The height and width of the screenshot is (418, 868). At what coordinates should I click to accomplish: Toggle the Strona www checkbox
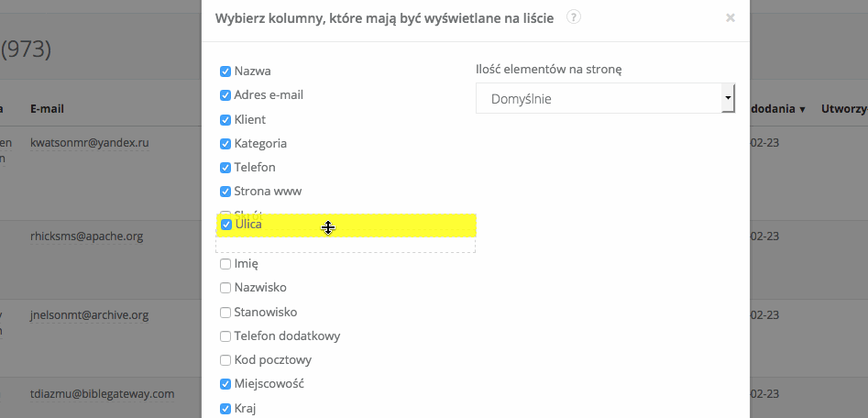pos(225,192)
